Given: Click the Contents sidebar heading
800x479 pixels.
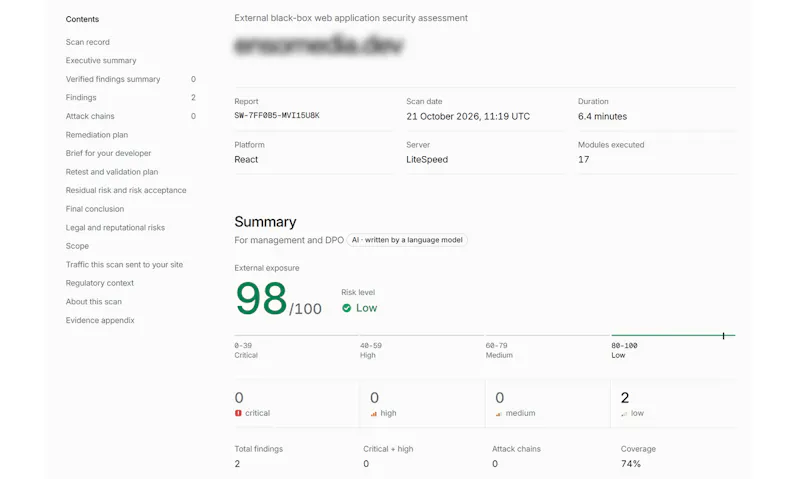Looking at the screenshot, I should coord(82,19).
